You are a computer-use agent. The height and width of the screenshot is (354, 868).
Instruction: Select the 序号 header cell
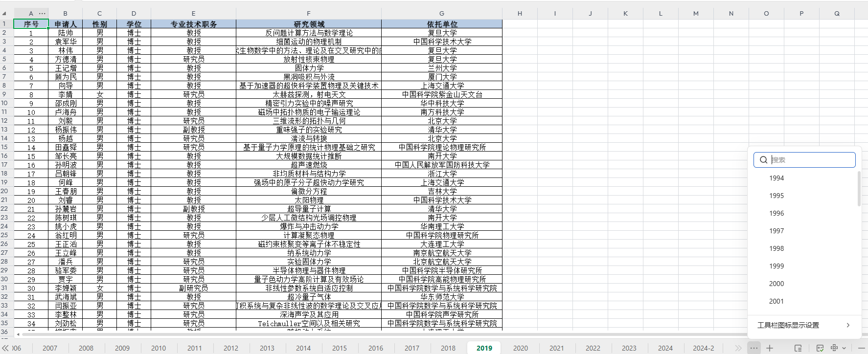click(x=31, y=24)
